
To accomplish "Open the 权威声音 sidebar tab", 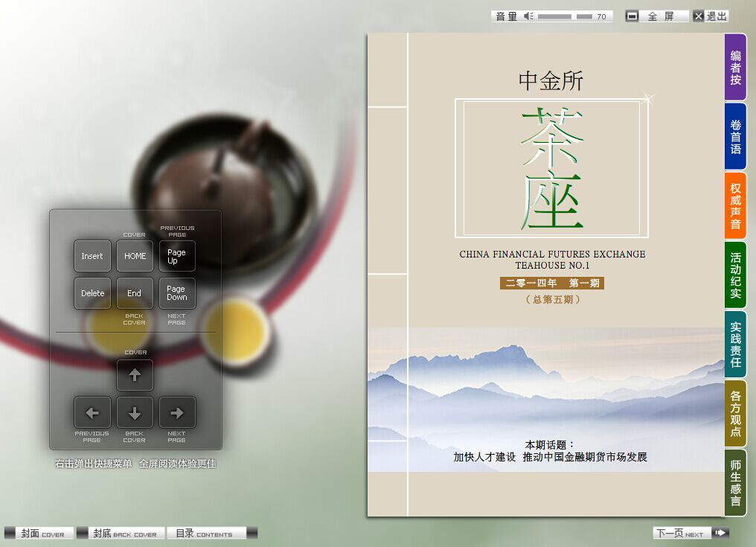I will click(x=735, y=204).
